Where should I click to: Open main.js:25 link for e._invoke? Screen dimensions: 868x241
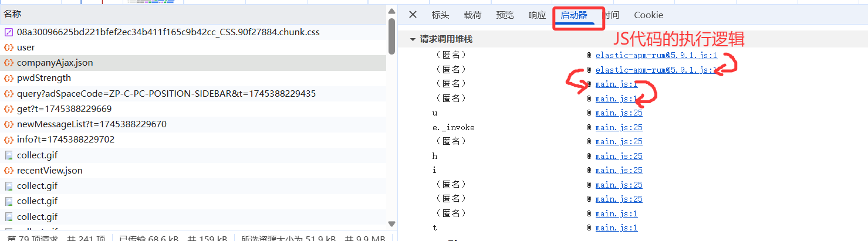click(x=619, y=127)
